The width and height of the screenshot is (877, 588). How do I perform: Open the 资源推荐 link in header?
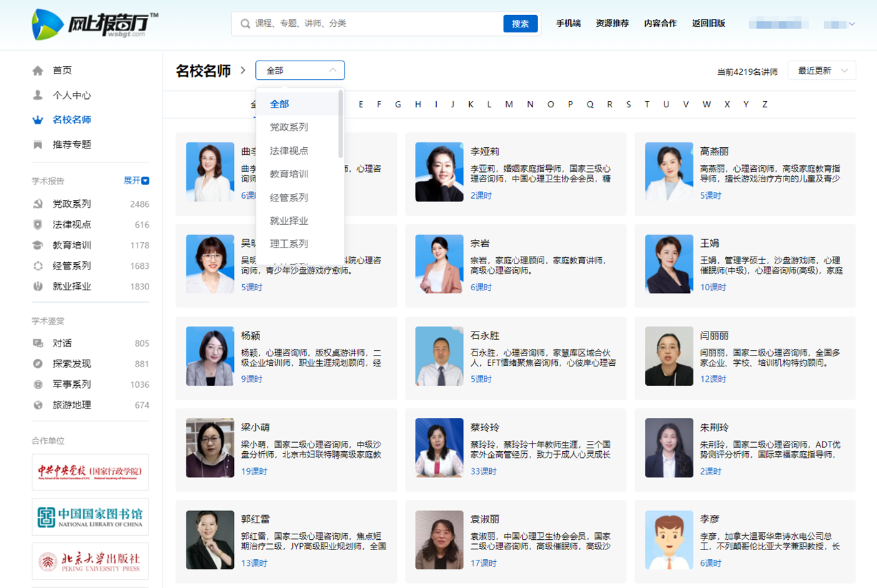click(612, 23)
